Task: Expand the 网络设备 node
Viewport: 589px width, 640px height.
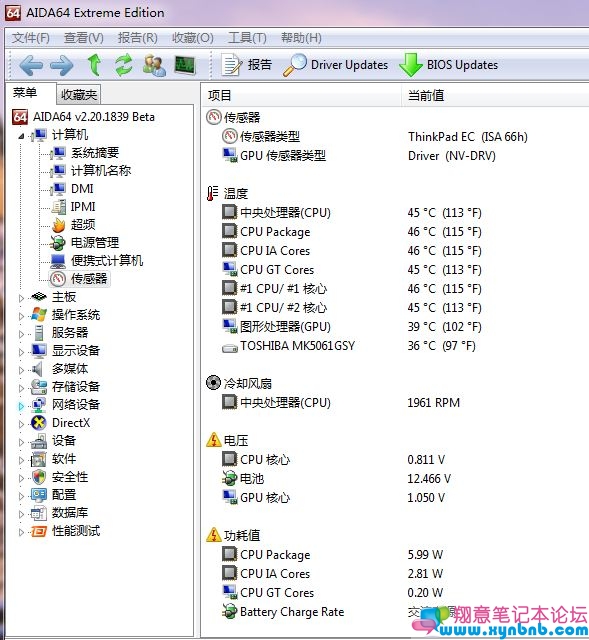Action: pyautogui.click(x=21, y=406)
